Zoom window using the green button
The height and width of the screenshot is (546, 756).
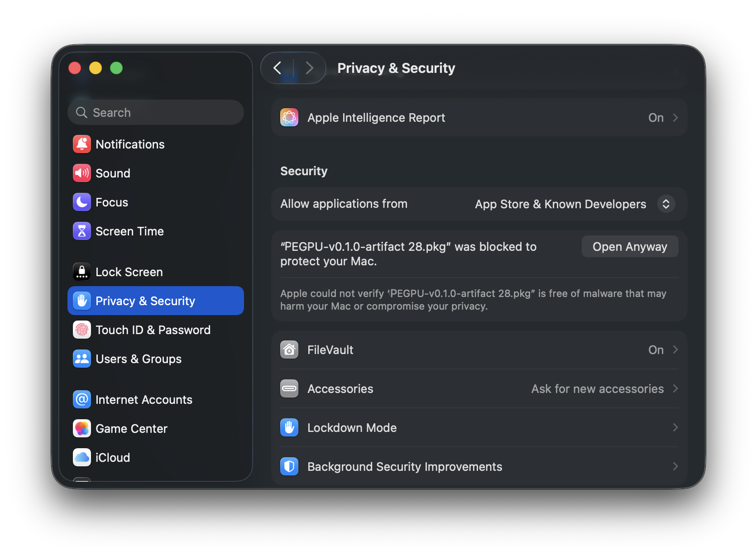(116, 68)
